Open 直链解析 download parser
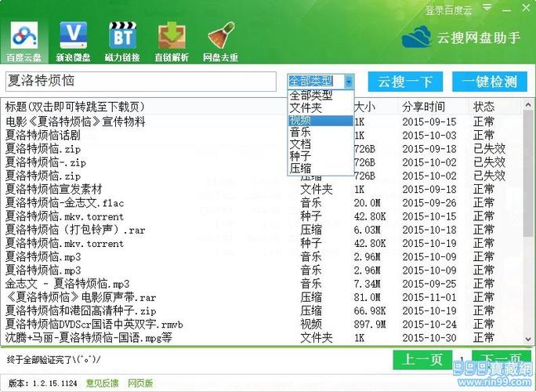 pos(172,42)
